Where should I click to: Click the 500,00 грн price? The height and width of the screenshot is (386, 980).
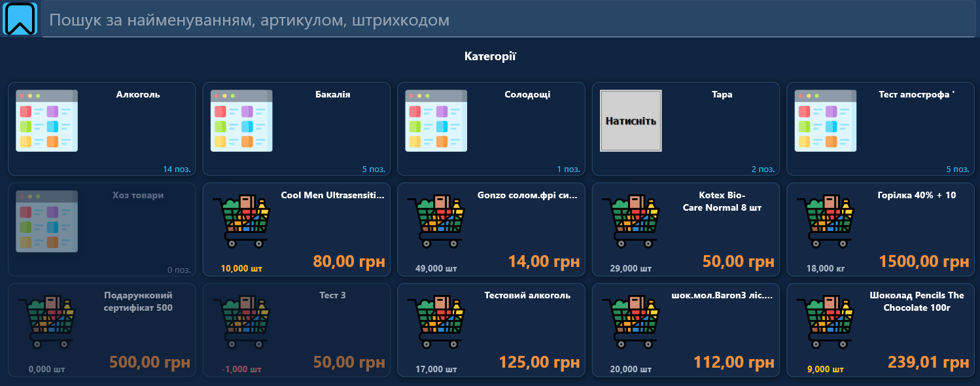(x=150, y=362)
